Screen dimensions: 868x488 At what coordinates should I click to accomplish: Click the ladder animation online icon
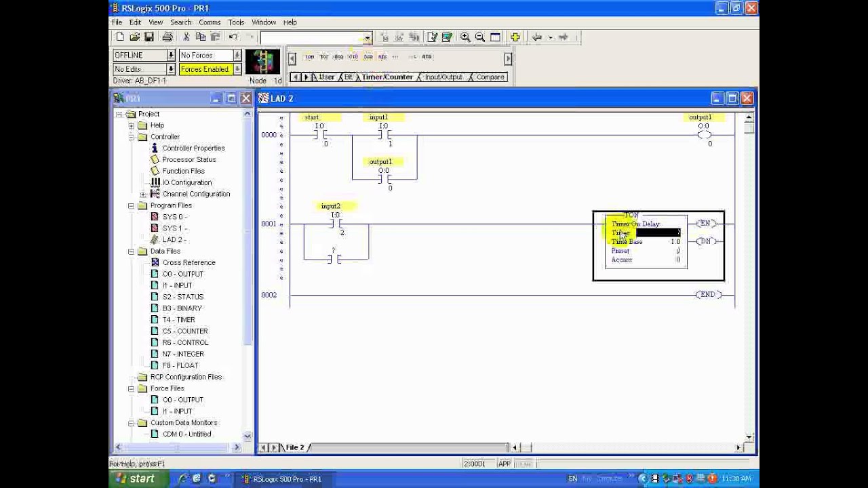tap(263, 62)
